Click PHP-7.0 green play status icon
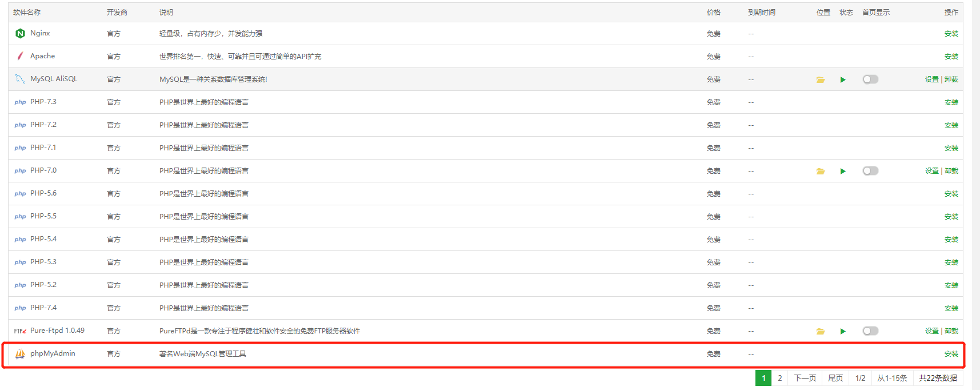980x390 pixels. [843, 172]
